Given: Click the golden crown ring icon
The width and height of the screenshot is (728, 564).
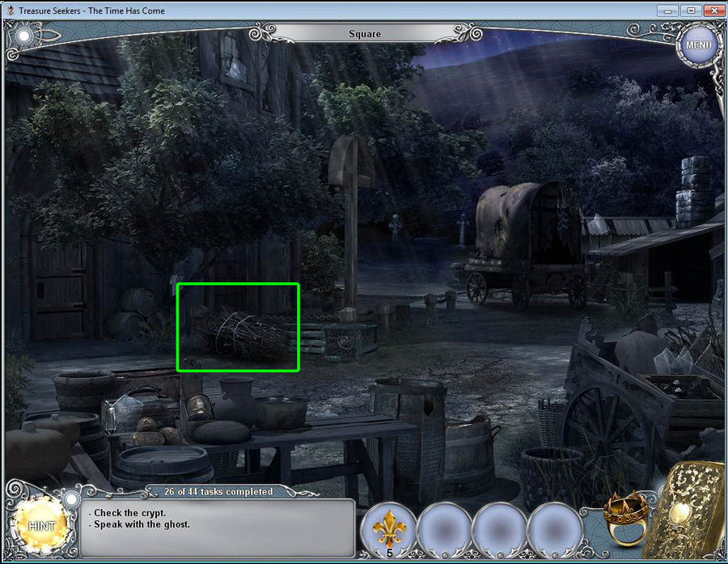Looking at the screenshot, I should 624,517.
